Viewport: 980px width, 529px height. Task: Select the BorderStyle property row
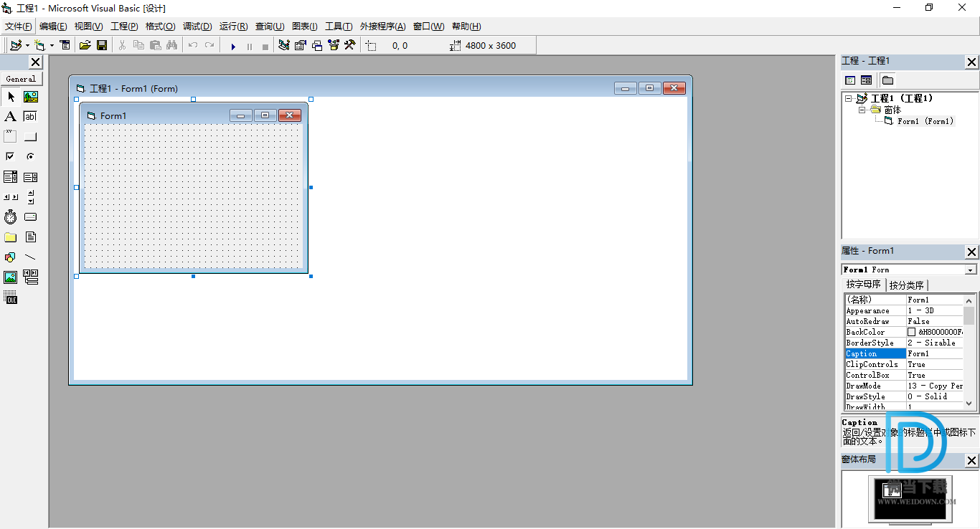pos(903,343)
